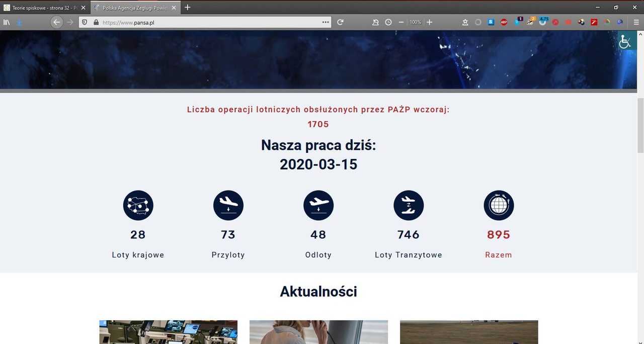Open the airfield news thumbnail
The image size is (644, 344).
(469, 332)
